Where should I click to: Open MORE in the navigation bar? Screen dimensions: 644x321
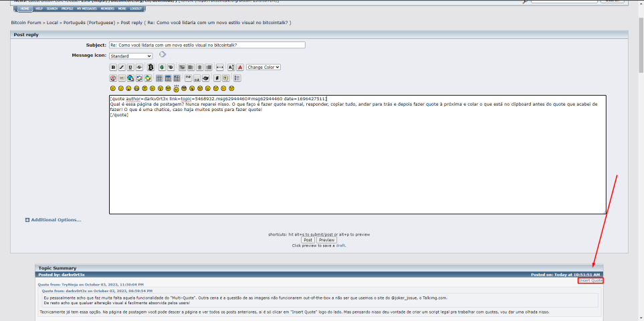pos(122,9)
